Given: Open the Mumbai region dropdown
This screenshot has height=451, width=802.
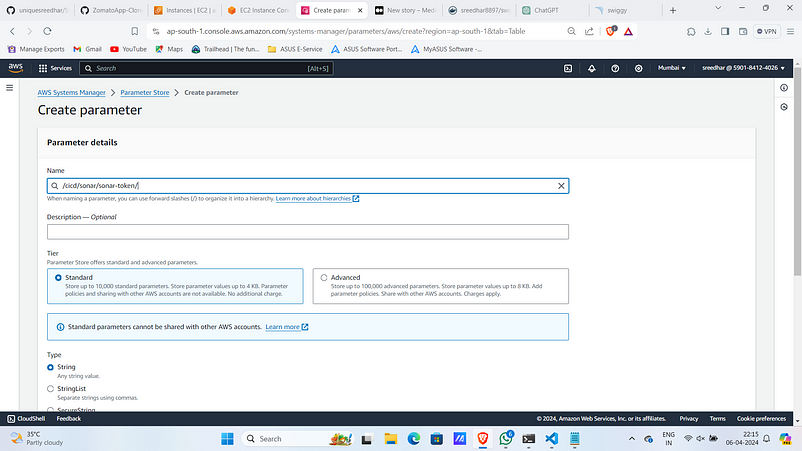Looking at the screenshot, I should (672, 68).
